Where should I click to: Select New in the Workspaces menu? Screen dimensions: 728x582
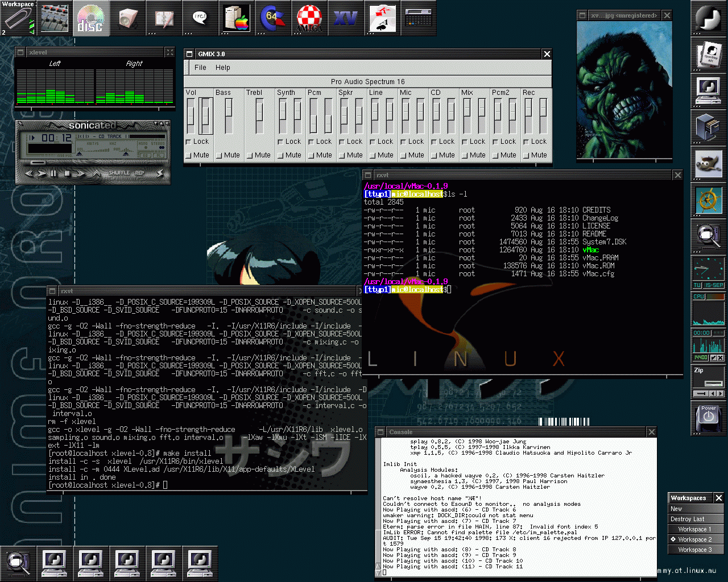pyautogui.click(x=696, y=509)
